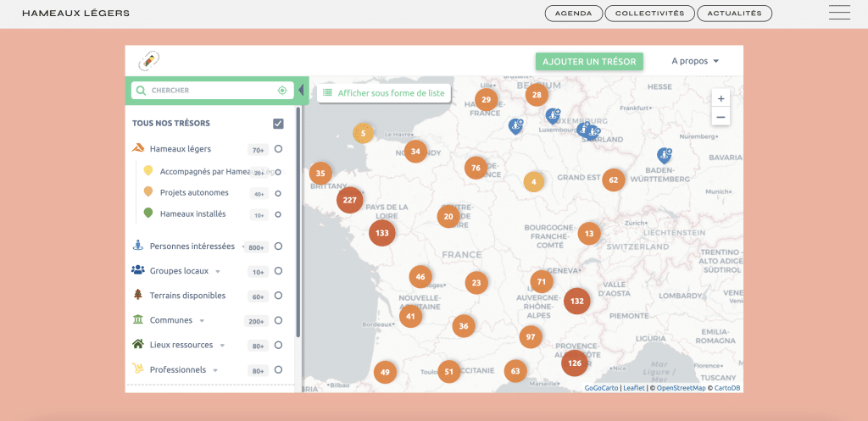Image resolution: width=868 pixels, height=421 pixels.
Task: Click the magnifier search icon
Action: tap(142, 90)
